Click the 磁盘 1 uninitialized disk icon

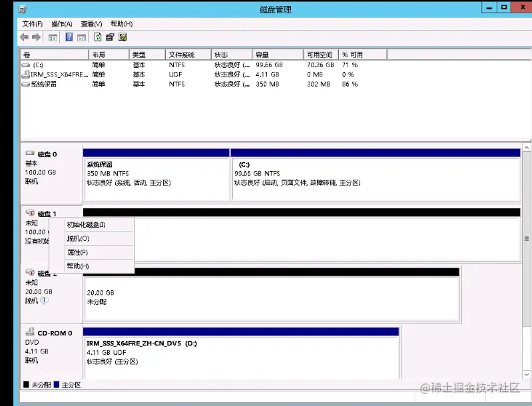[30, 213]
